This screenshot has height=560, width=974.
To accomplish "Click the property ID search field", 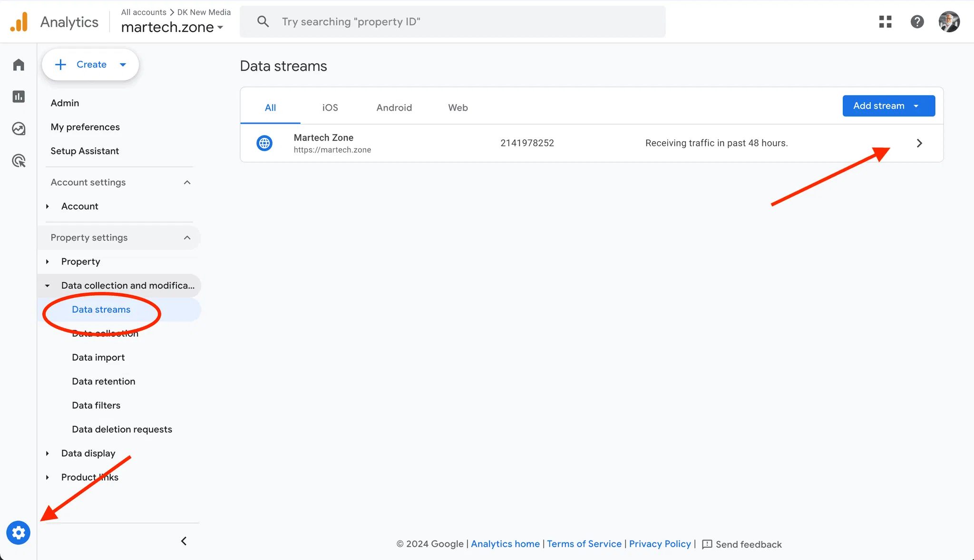I will (452, 22).
